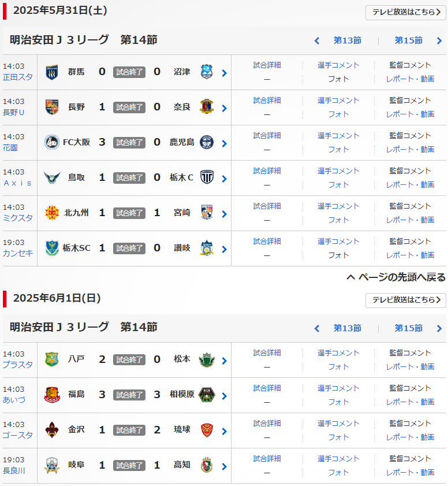Click the FC Osaka club logo
Screen dimensions: 448x486
tap(52, 143)
